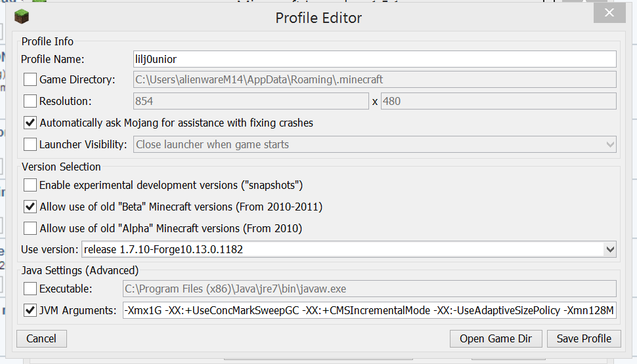Open the Launcher Visibility dropdown

pyautogui.click(x=374, y=144)
